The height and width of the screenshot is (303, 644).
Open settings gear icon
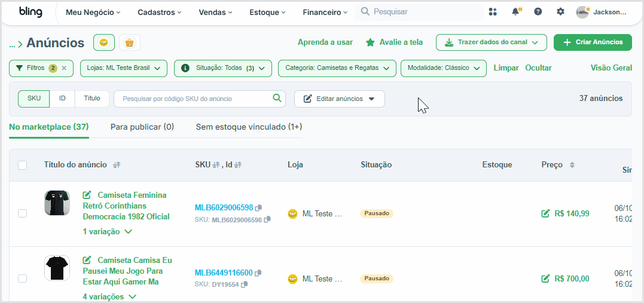(x=560, y=12)
